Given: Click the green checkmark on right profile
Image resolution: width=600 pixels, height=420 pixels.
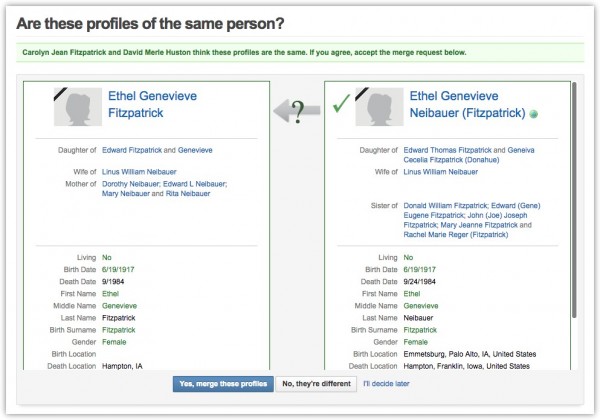Looking at the screenshot, I should (x=341, y=103).
